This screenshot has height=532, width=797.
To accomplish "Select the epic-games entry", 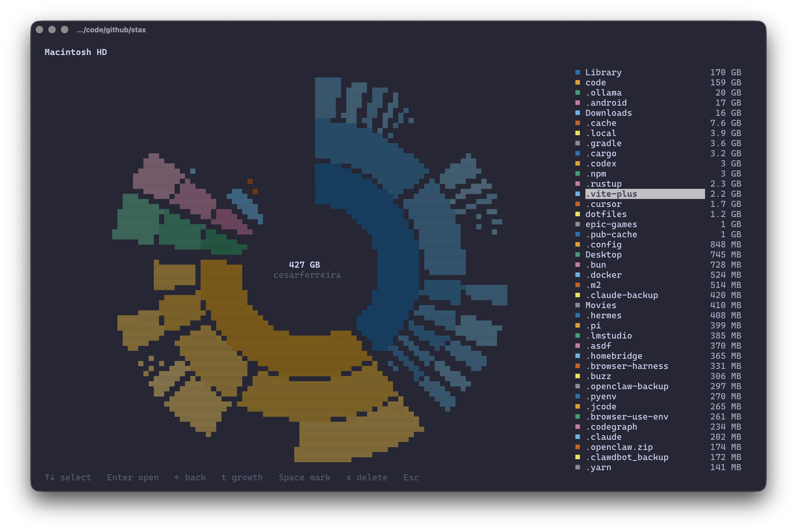I will 658,224.
